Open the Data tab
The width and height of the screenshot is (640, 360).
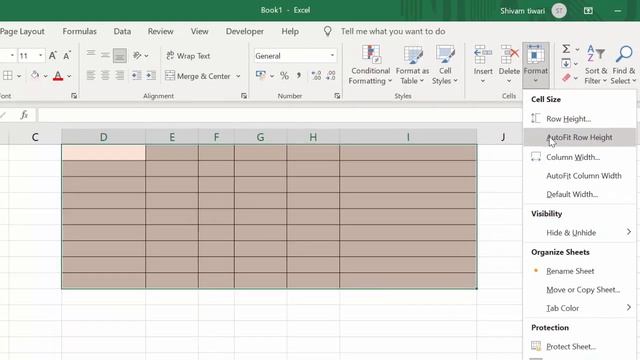point(122,31)
